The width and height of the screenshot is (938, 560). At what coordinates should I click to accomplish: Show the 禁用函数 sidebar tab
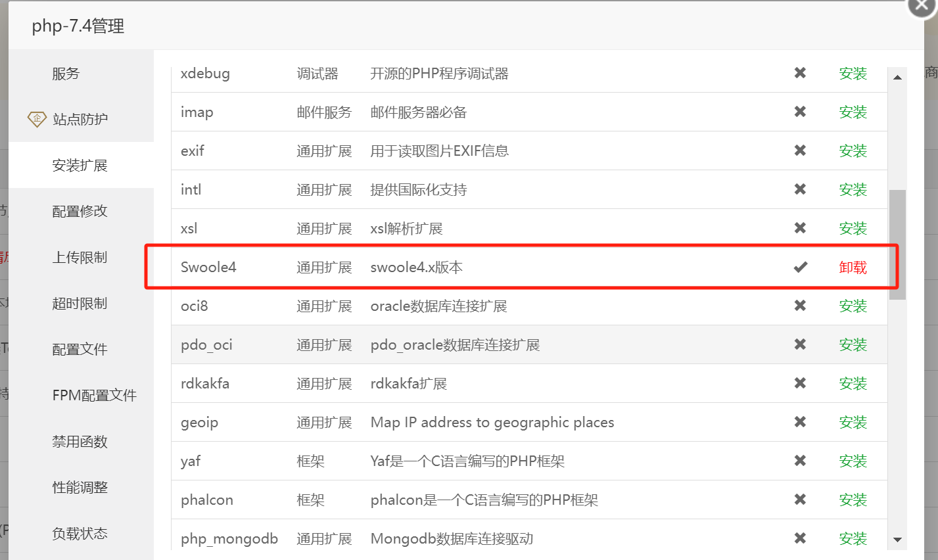coord(82,441)
